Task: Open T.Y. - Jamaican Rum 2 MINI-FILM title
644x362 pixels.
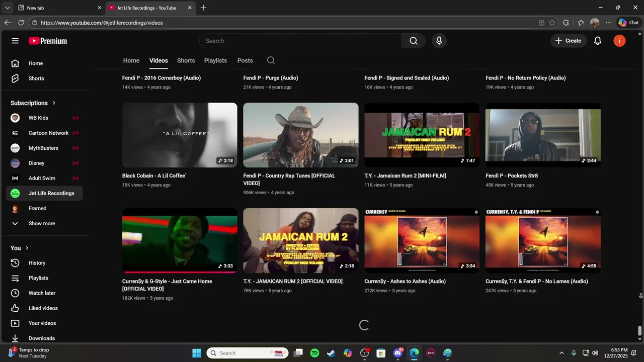Action: 405,176
